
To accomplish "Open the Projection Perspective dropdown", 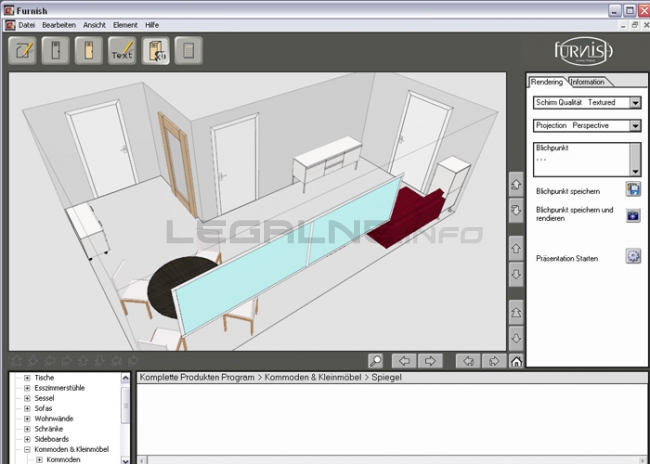I will click(635, 126).
